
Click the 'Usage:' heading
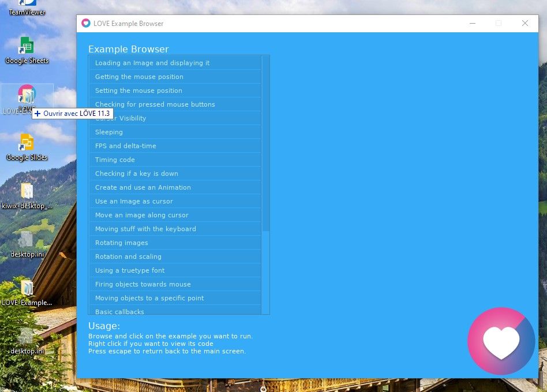(104, 326)
